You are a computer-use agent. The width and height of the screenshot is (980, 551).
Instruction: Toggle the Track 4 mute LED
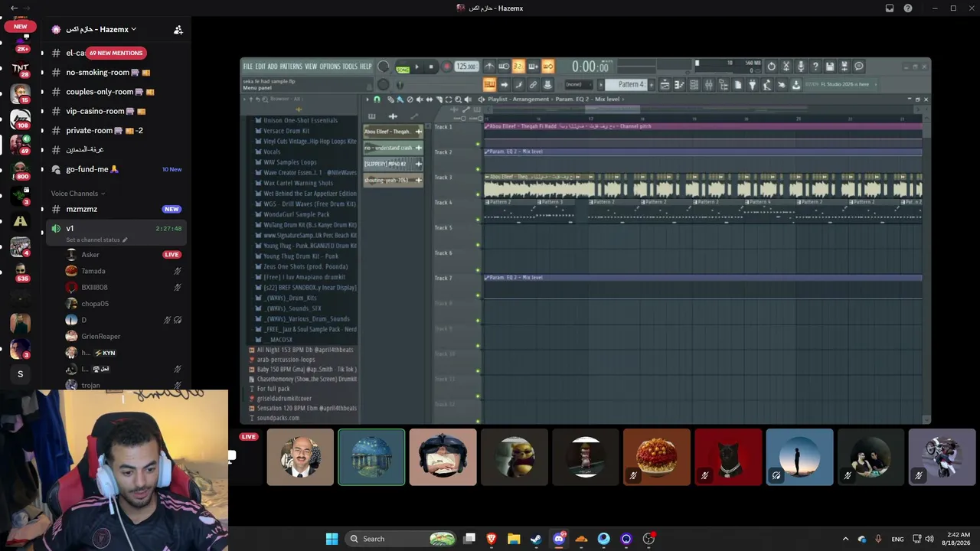pyautogui.click(x=479, y=220)
